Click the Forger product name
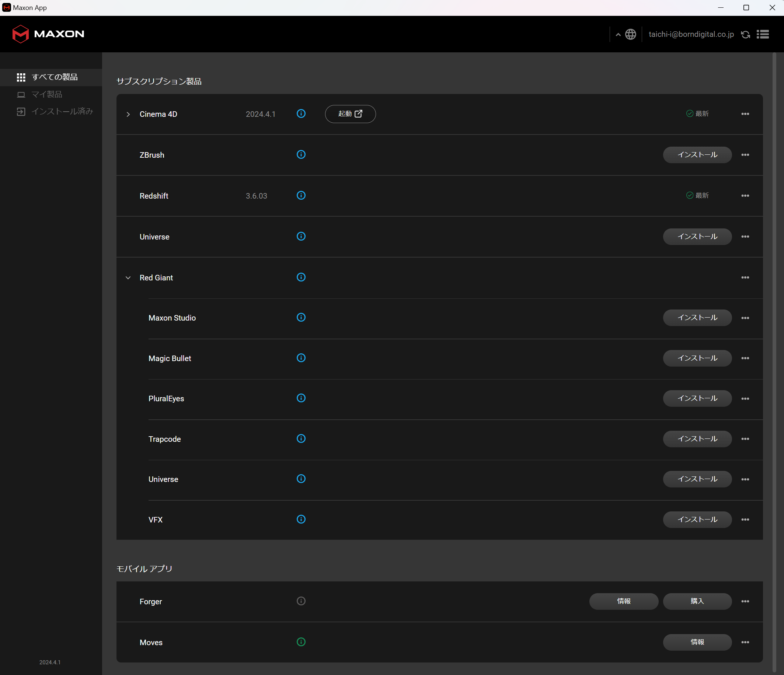Screen dimensions: 784x675 click(151, 602)
